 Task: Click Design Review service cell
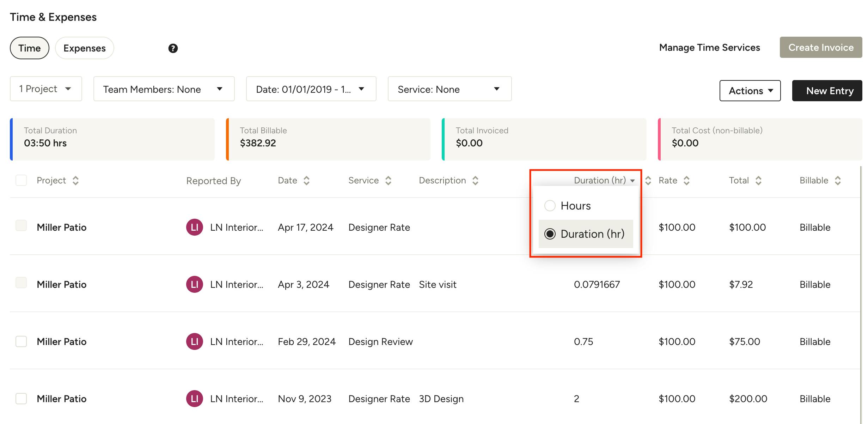(x=380, y=341)
